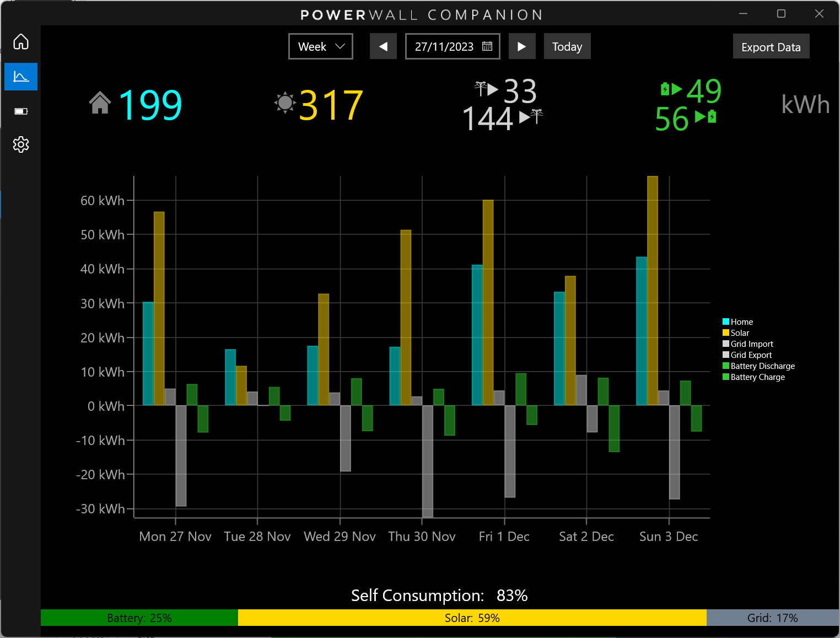Screen dimensions: 840x638
Task: Click the yellow Solar 59% bar segment
Action: click(472, 618)
